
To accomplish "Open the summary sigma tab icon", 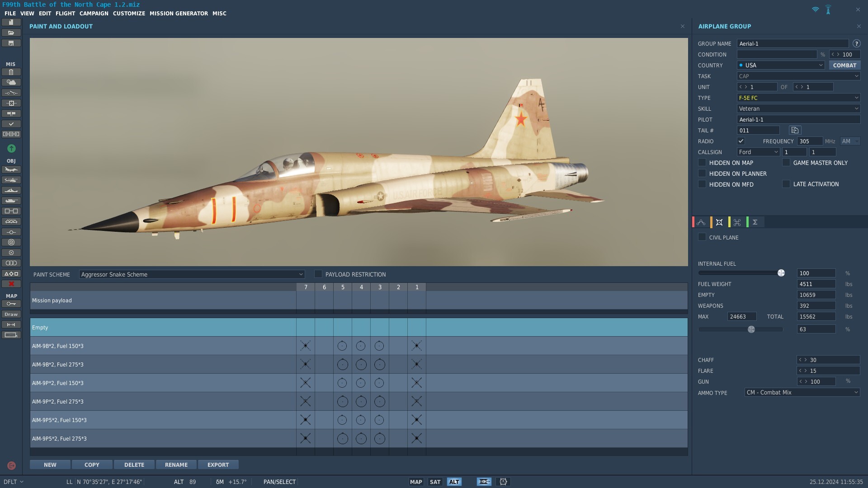I will click(755, 222).
